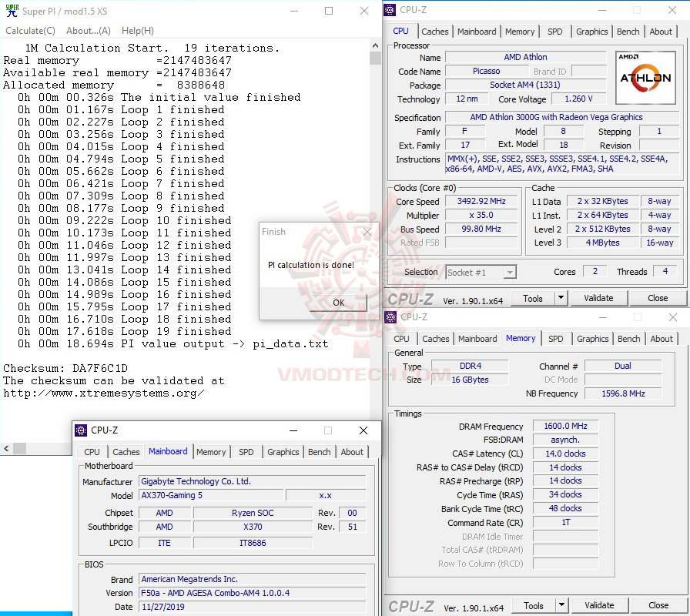Select SPD tab in the Memory CPU-Z window

coord(556,339)
